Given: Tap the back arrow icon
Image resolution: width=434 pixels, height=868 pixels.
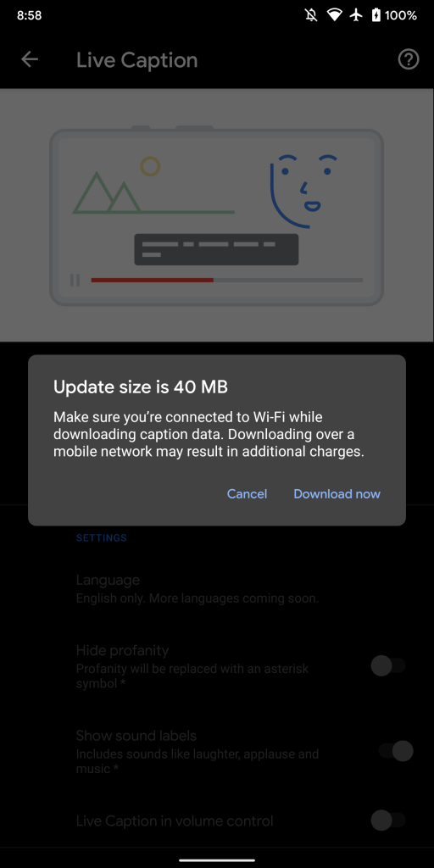Looking at the screenshot, I should [30, 59].
